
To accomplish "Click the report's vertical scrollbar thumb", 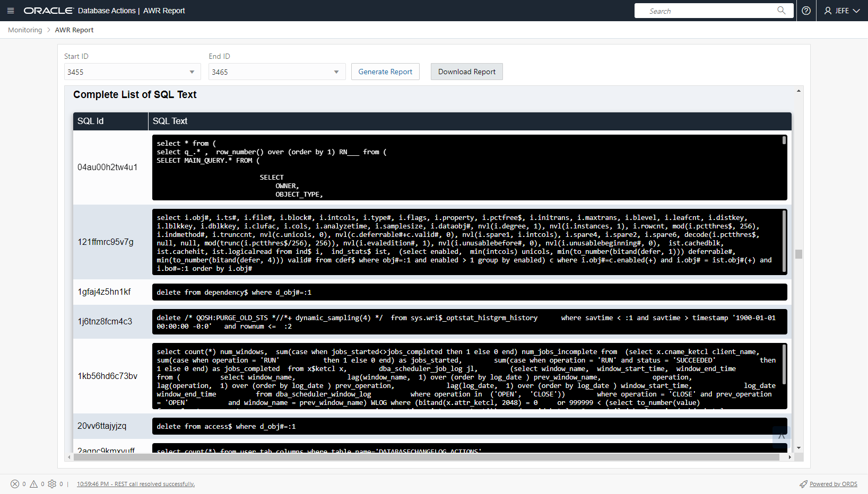I will tap(798, 254).
